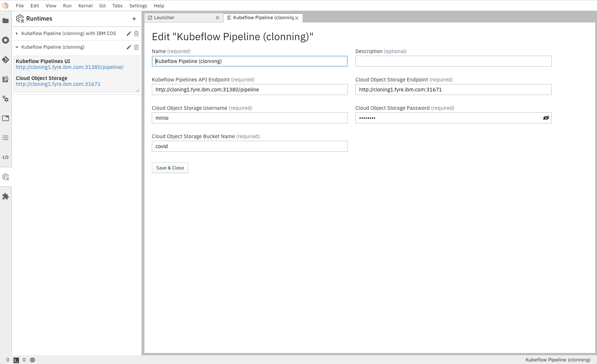597x364 pixels.
Task: Click the JupyterLab logo icon
Action: pyautogui.click(x=5, y=6)
